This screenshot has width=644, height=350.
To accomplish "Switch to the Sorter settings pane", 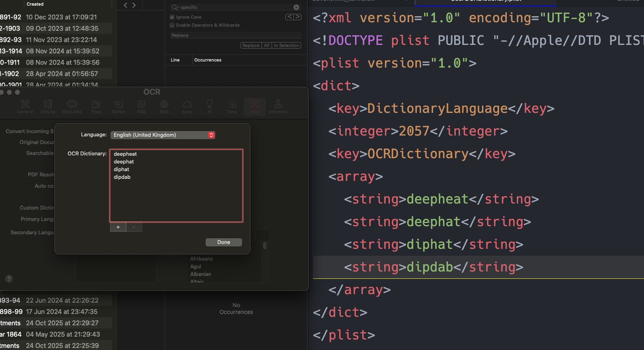I will coord(119,106).
